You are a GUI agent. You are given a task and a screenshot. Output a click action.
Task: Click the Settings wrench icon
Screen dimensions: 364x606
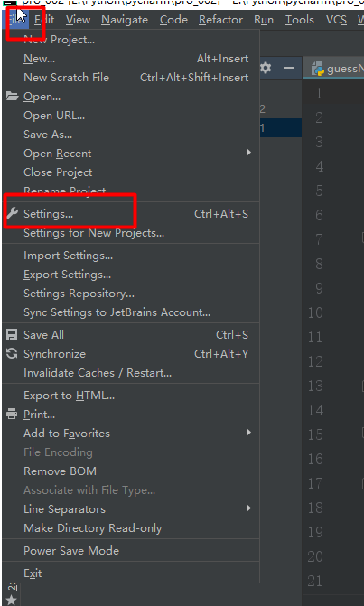click(12, 213)
